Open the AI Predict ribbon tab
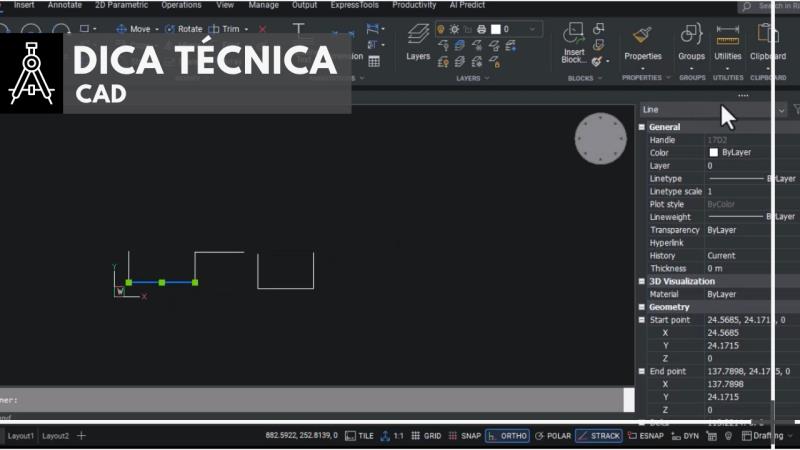 [467, 5]
